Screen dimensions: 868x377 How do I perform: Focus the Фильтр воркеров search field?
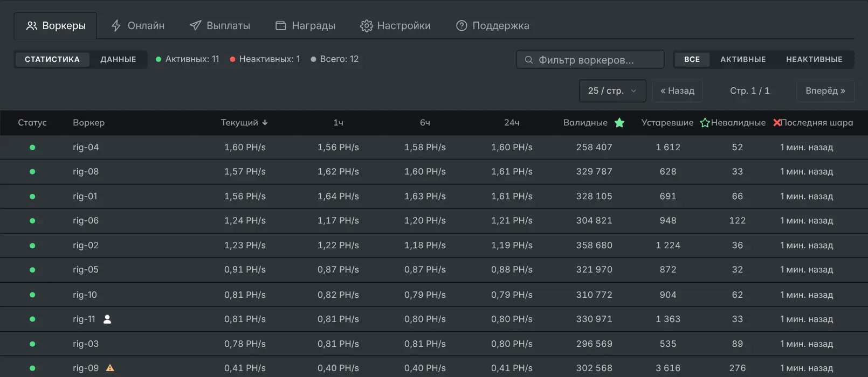(x=590, y=59)
